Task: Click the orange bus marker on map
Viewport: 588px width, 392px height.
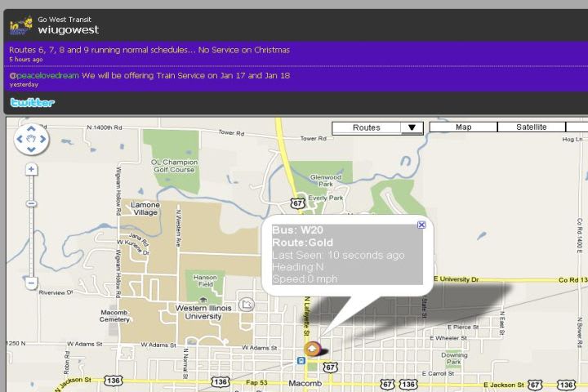Action: [312, 349]
